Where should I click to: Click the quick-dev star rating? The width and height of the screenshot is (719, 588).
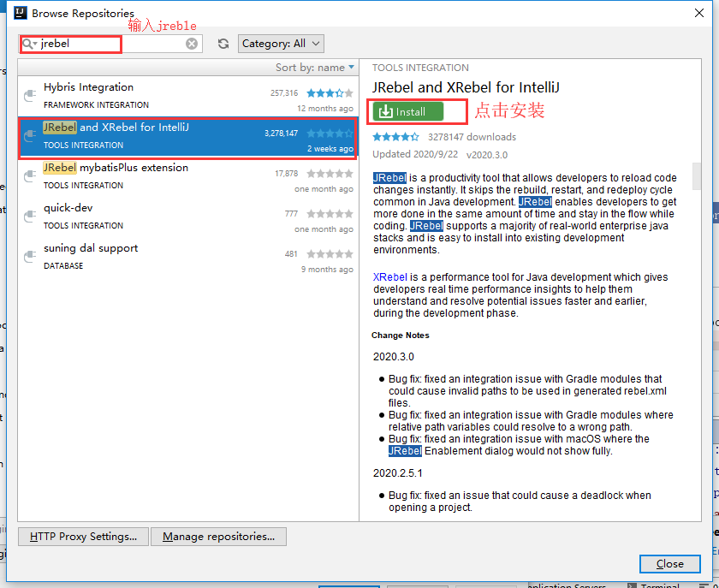330,214
